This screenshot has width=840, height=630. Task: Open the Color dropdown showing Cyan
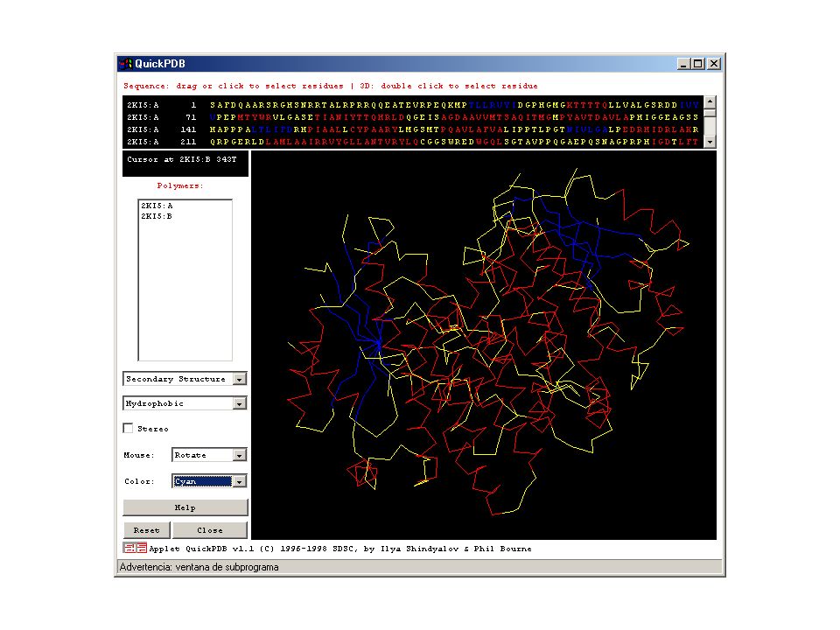209,481
